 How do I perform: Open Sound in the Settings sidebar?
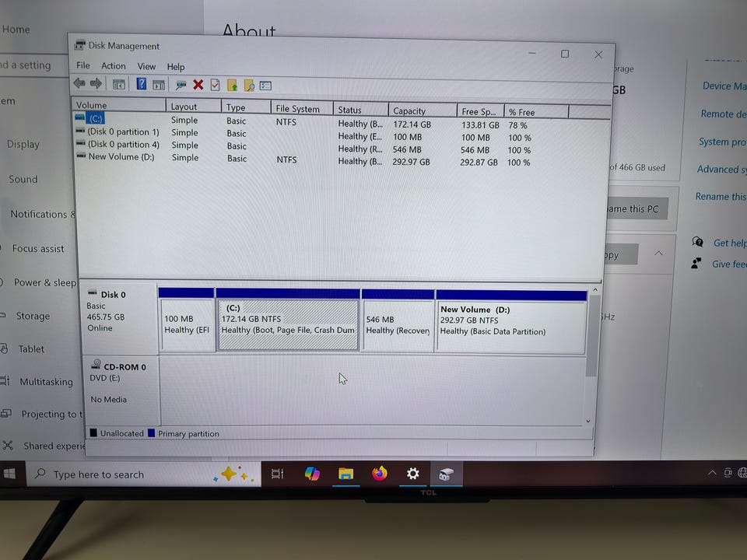[x=23, y=179]
